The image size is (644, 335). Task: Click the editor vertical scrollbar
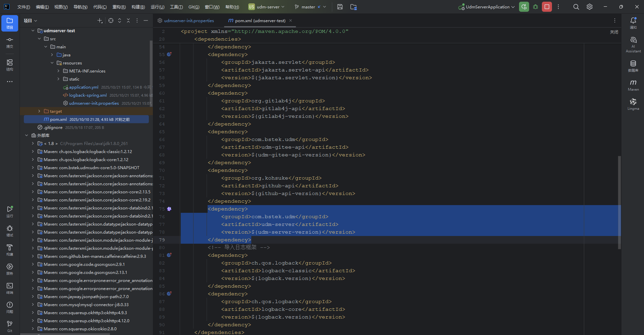(619, 201)
